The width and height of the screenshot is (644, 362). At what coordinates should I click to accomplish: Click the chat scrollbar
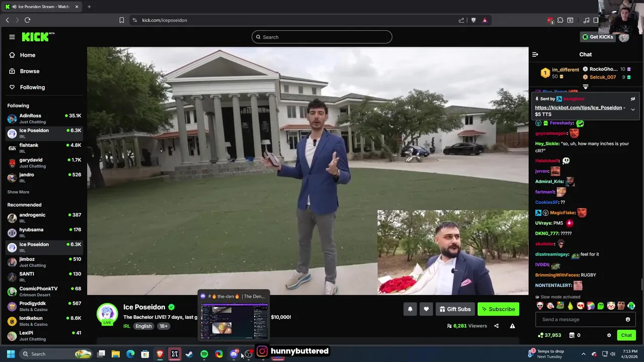click(x=641, y=284)
